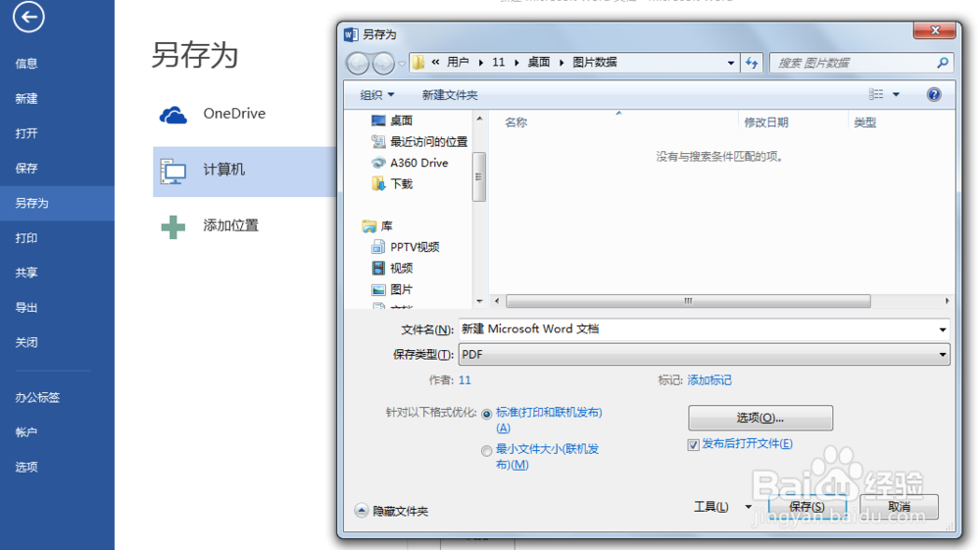Click 保存 in backstage menu
Viewport: 980px width, 550px height.
(x=26, y=168)
